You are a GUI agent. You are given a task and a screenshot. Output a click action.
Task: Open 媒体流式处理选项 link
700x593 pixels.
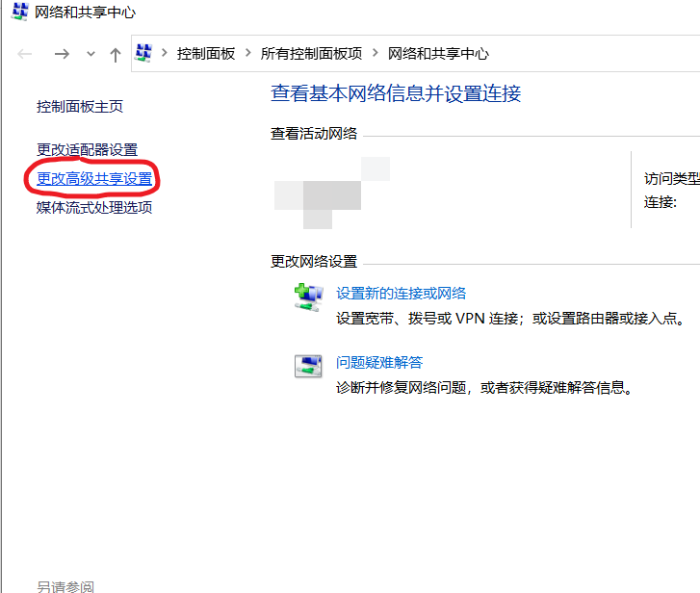[x=94, y=208]
